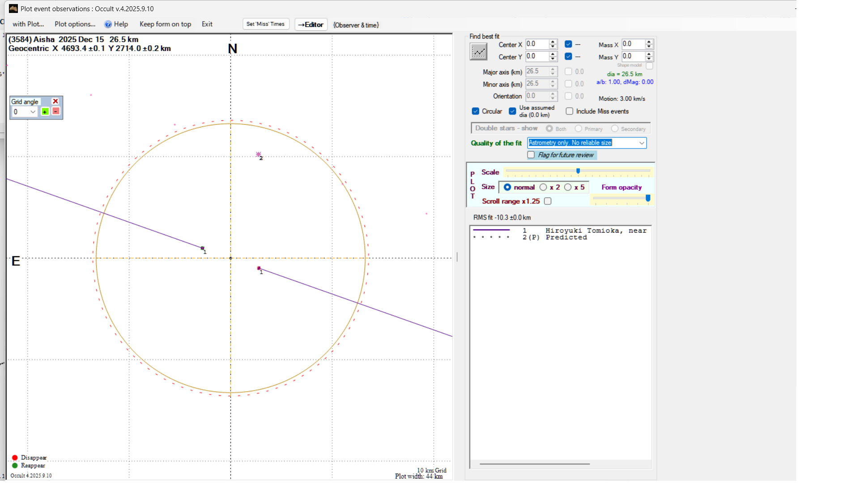Click the Find best fit graph icon

click(x=478, y=52)
